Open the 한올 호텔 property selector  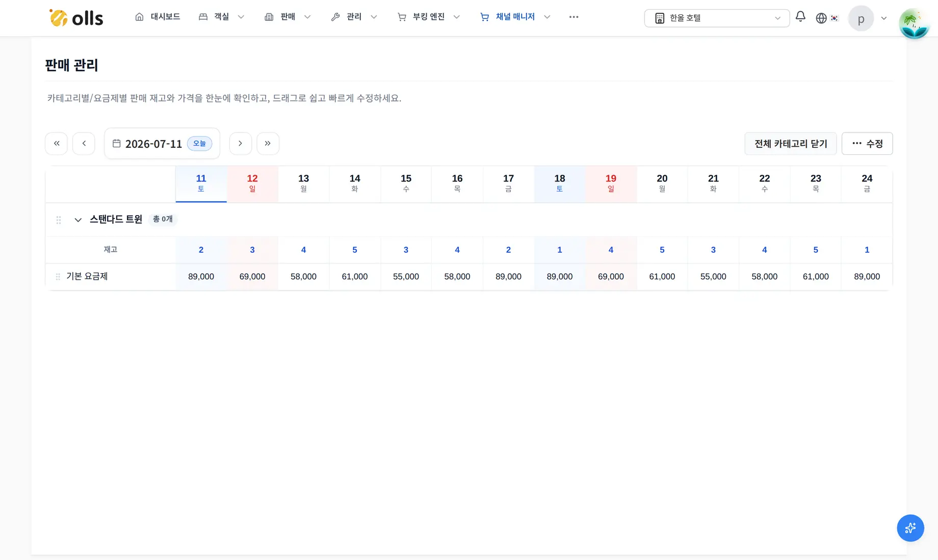[x=717, y=18]
